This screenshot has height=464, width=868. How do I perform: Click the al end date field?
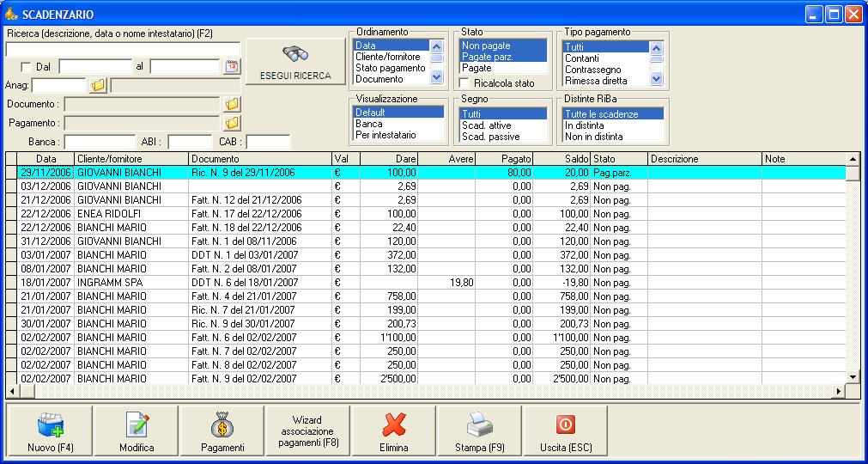pyautogui.click(x=185, y=66)
